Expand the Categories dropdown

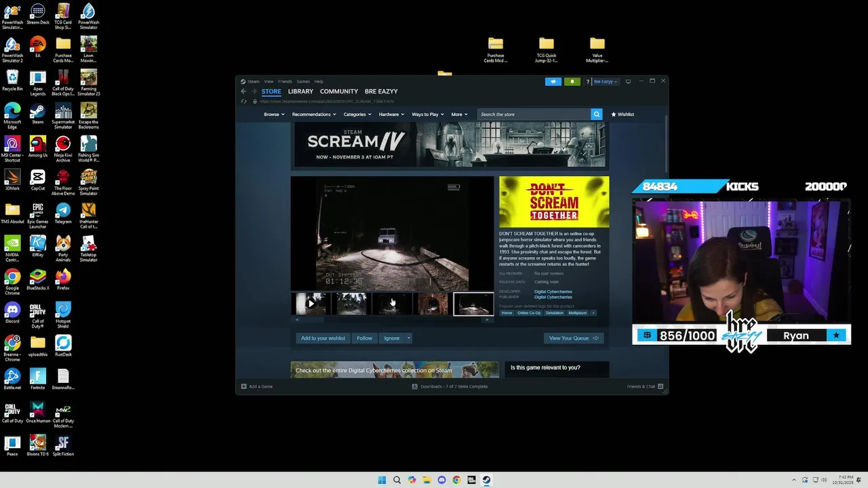357,115
